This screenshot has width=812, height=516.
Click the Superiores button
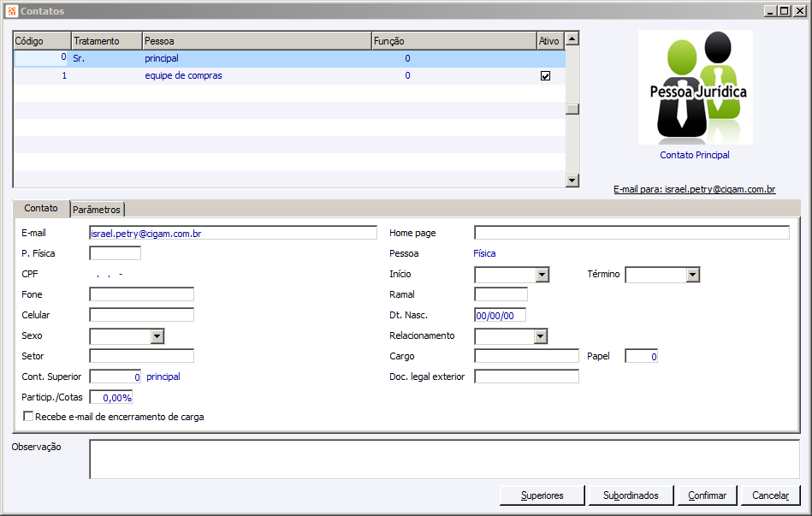coord(542,495)
